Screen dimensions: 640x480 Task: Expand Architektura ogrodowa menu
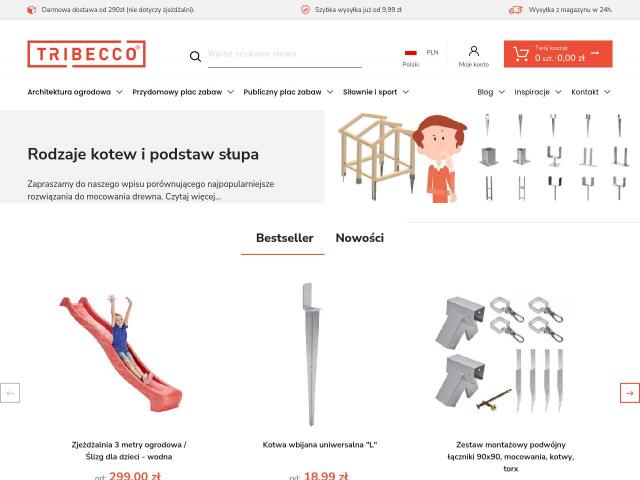point(75,92)
